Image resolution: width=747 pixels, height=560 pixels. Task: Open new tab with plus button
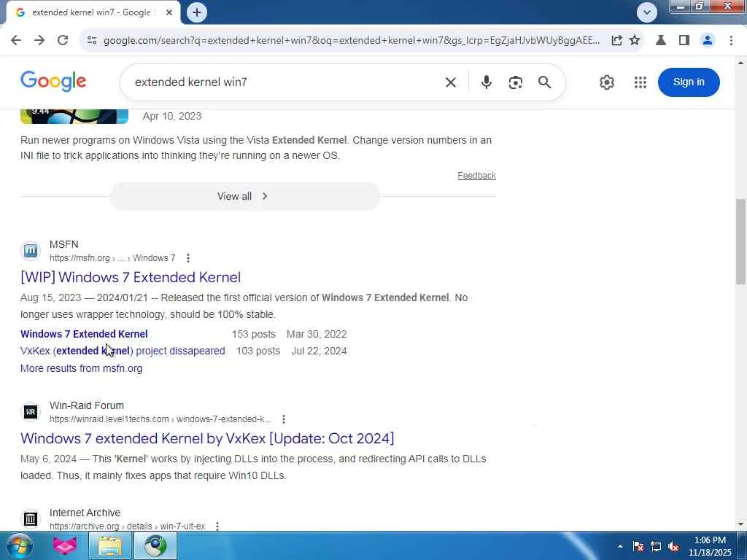click(197, 12)
